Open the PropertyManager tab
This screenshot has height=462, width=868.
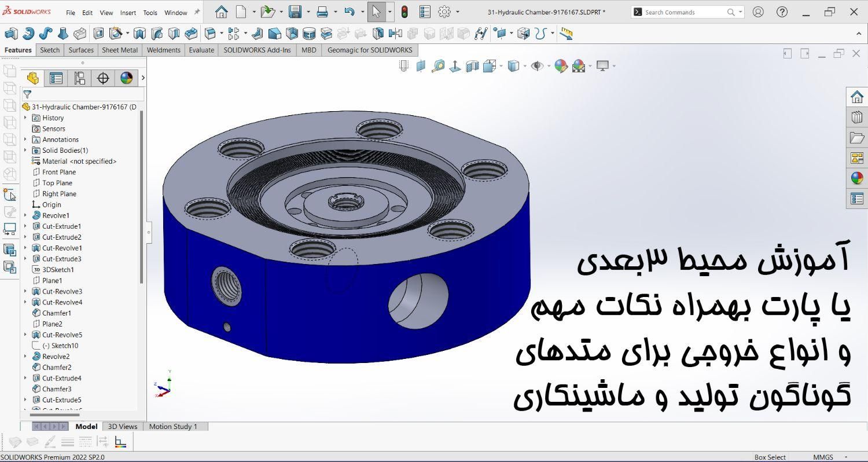(x=56, y=78)
